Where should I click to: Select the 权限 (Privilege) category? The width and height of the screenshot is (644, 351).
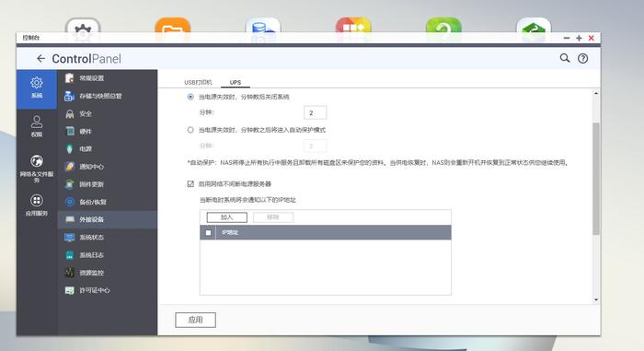37,126
